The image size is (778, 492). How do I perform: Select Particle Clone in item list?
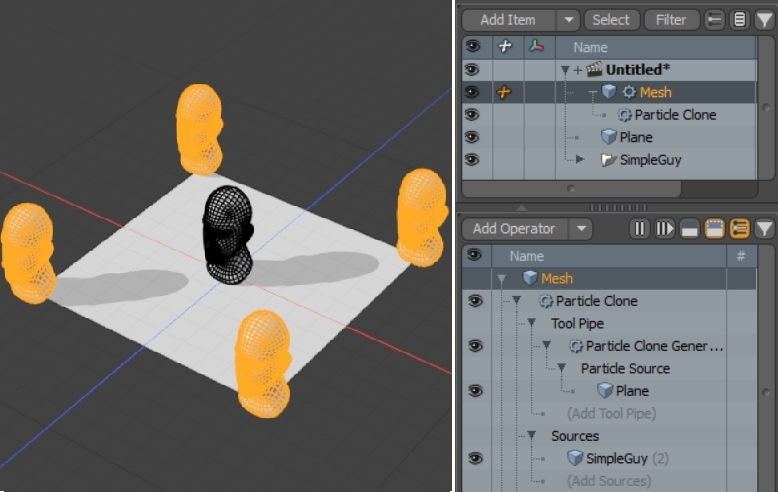pyautogui.click(x=675, y=115)
